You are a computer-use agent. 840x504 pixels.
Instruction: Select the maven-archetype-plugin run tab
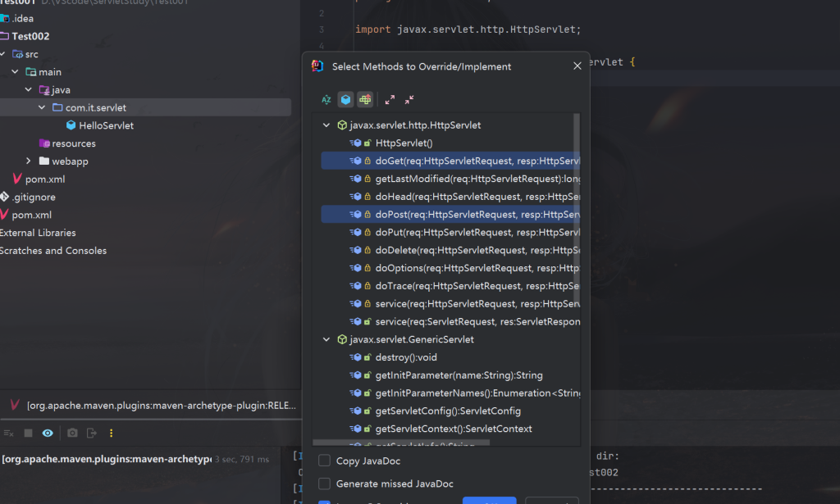pos(156,405)
